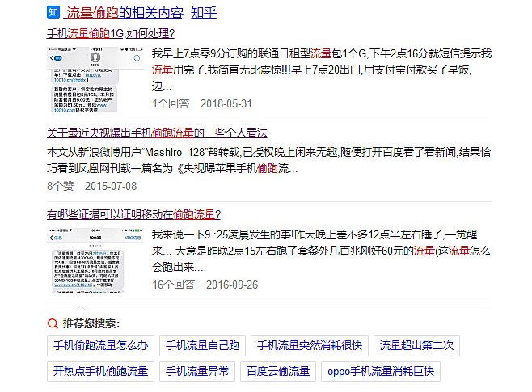Click the date 2016-09-26
Viewport: 532px width, 392px height.
232,285
